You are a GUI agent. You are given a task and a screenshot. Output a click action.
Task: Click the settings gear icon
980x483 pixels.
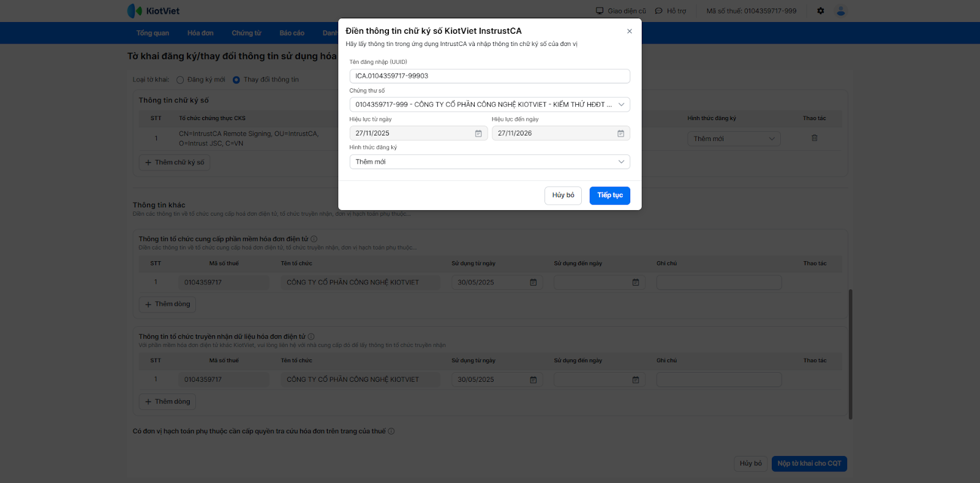point(821,11)
